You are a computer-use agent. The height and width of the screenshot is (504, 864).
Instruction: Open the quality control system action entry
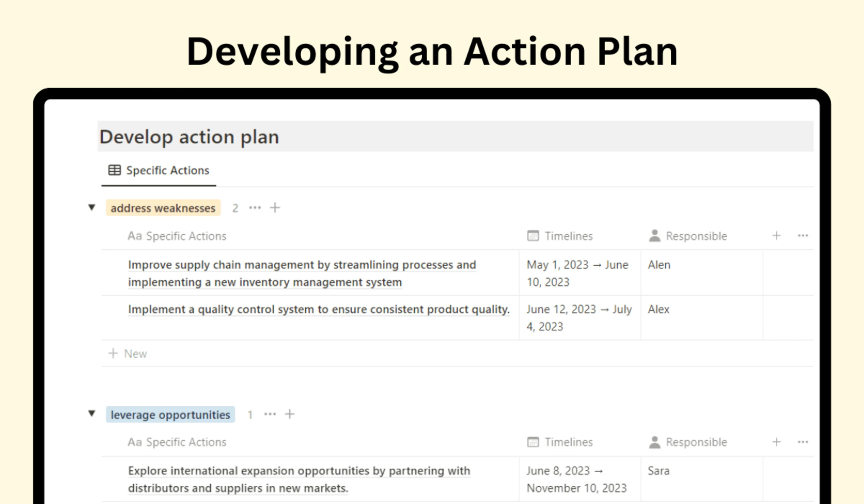(x=318, y=309)
